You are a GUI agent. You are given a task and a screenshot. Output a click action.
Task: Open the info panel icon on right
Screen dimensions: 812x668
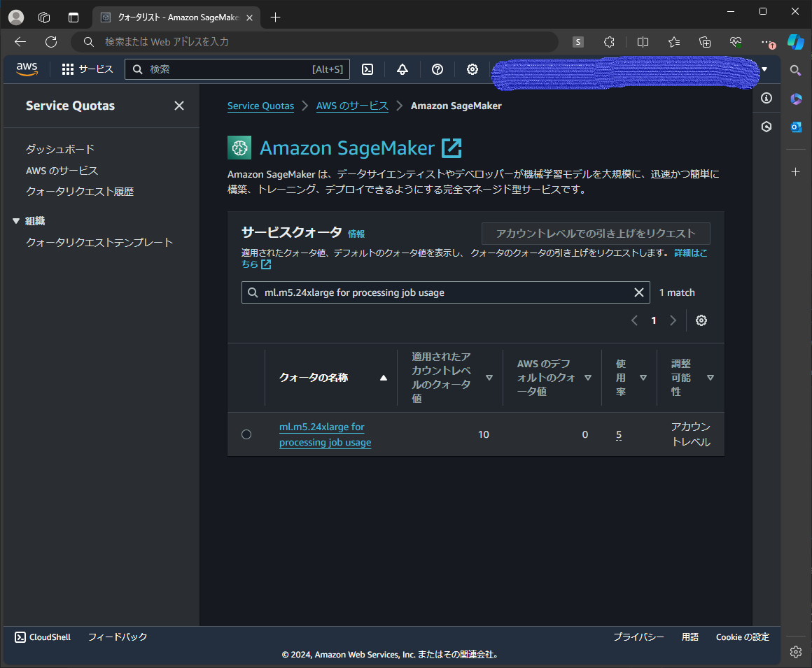[766, 99]
